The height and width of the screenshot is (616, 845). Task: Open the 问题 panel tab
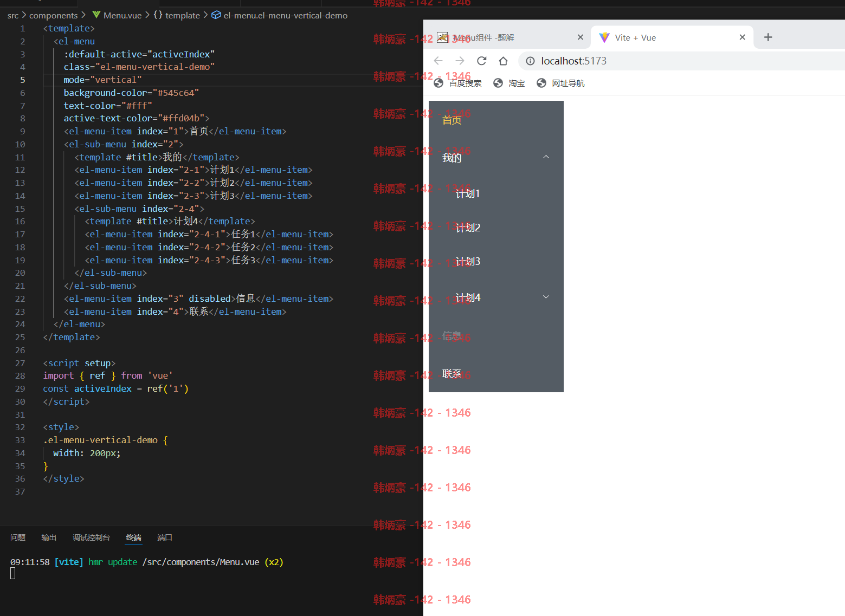click(x=18, y=537)
